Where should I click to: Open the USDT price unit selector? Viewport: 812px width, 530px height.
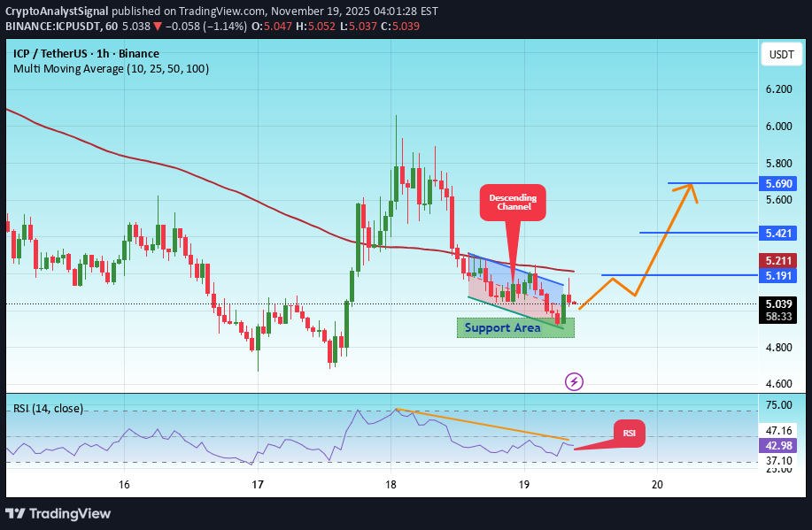780,54
